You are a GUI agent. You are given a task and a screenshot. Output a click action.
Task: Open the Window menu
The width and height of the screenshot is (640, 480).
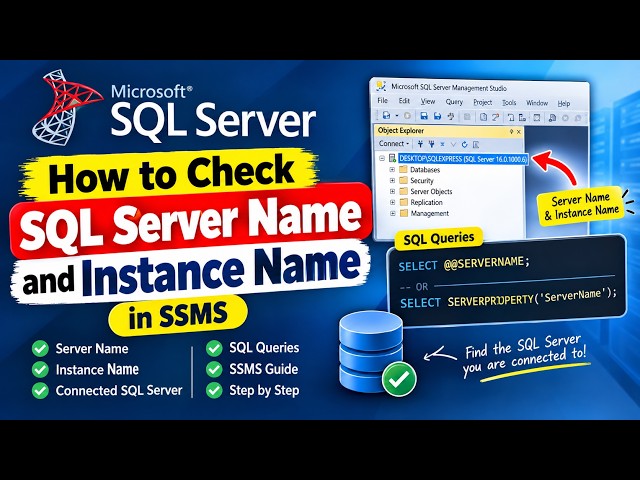(537, 103)
